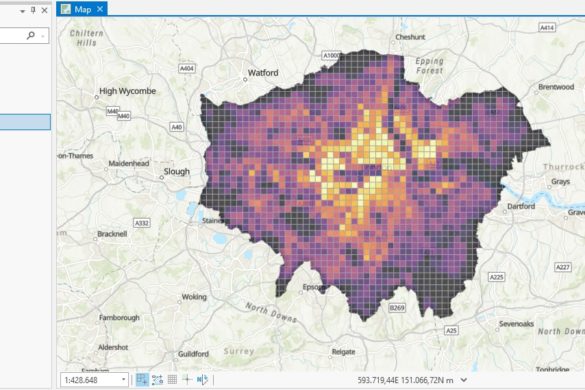The image size is (585, 390).
Task: Toggle auto-hide pin on the left pane
Action: [33, 10]
